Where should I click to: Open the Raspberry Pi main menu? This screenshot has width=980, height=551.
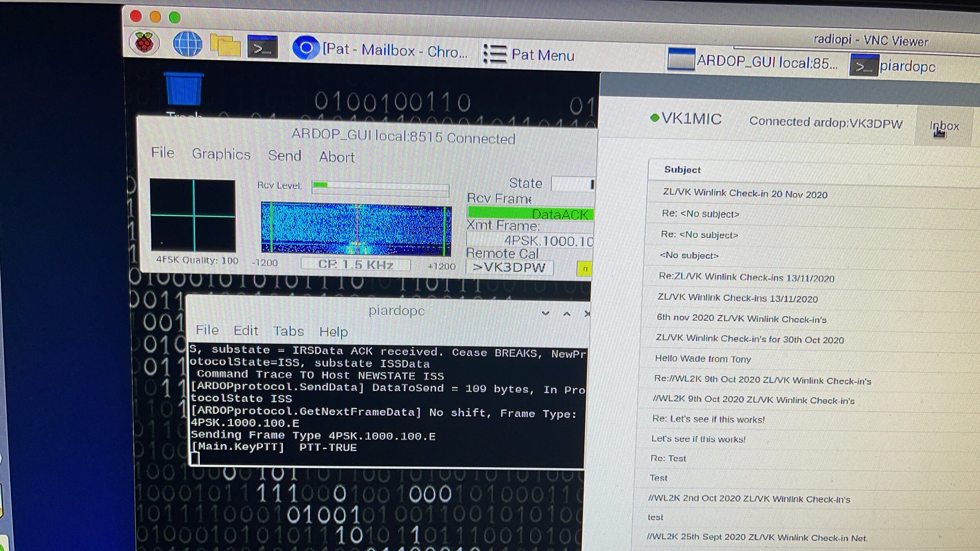coord(144,43)
